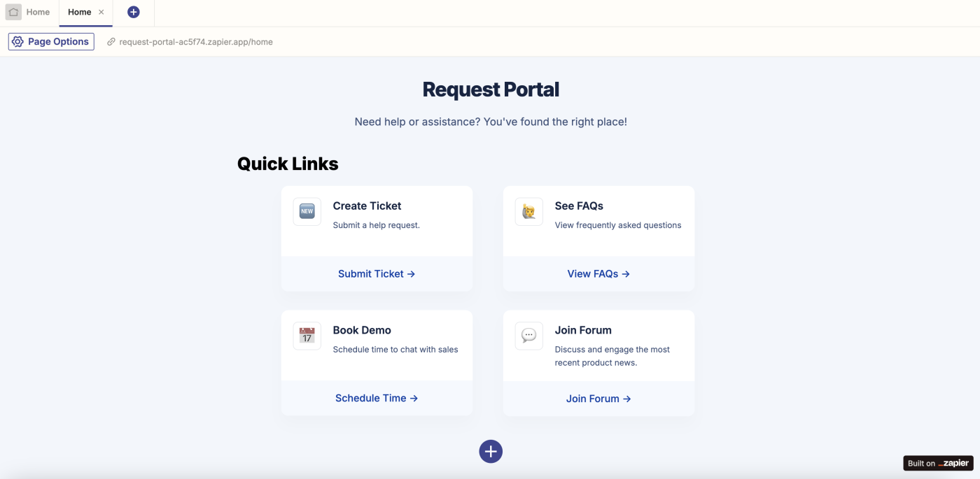Screen dimensions: 980x479
Task: Click the Join Forum card title
Action: [583, 330]
